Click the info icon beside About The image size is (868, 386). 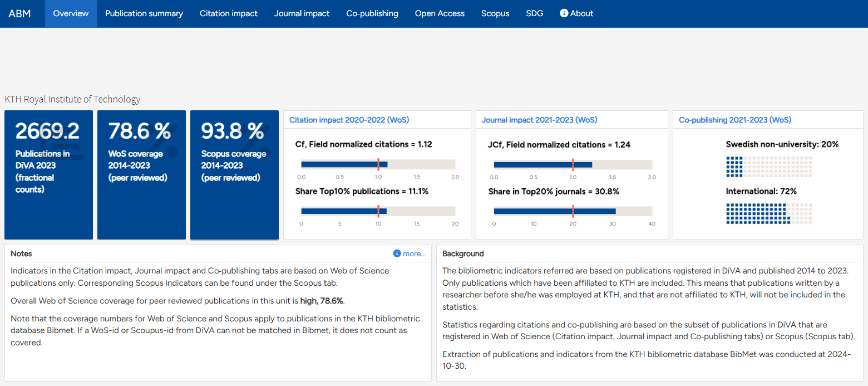click(564, 13)
